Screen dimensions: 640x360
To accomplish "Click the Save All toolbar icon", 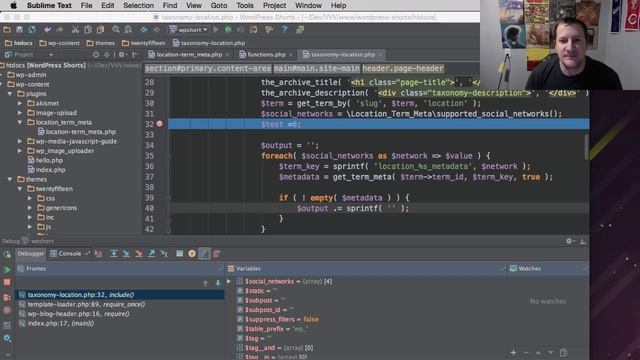I will click(x=19, y=29).
